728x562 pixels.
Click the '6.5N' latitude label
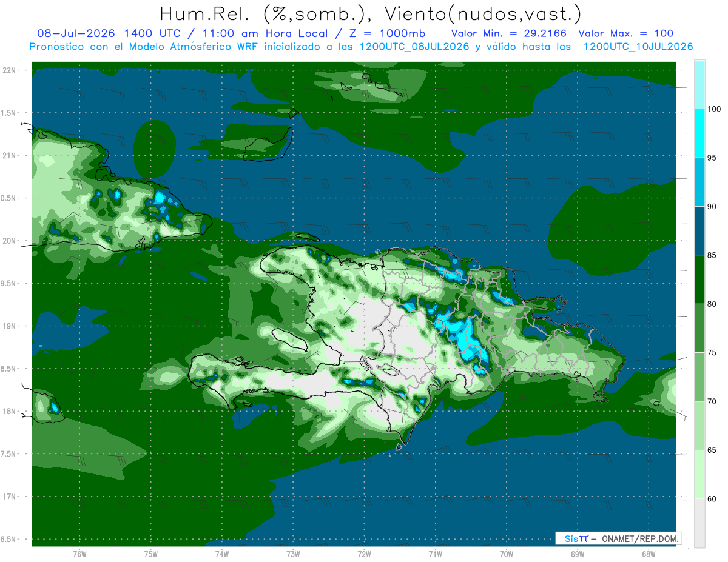pyautogui.click(x=9, y=540)
